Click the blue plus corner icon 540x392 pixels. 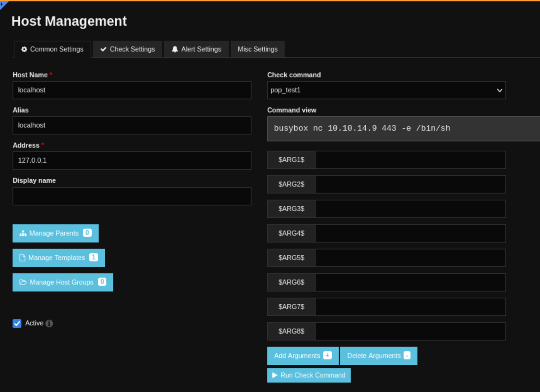coord(3,4)
